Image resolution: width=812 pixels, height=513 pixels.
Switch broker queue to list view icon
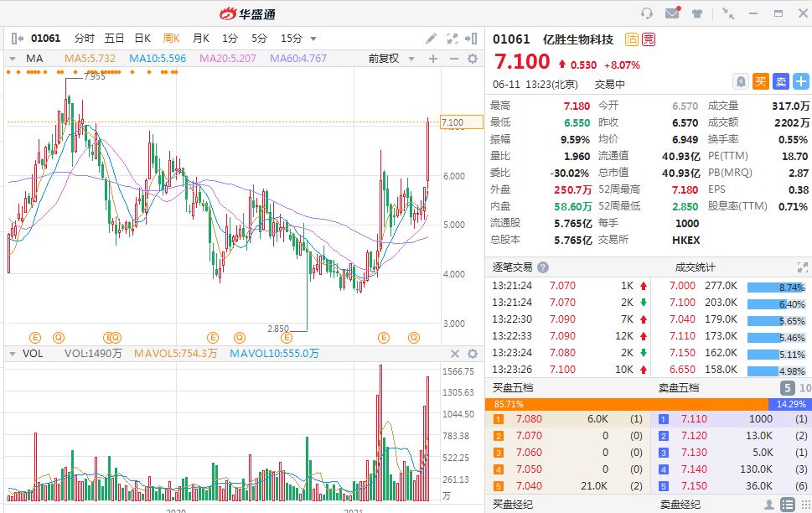[787, 504]
